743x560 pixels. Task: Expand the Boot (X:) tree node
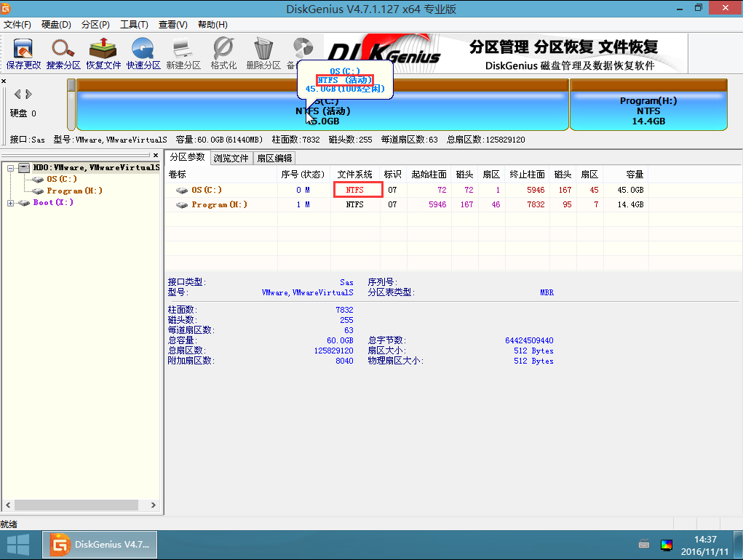pos(10,203)
